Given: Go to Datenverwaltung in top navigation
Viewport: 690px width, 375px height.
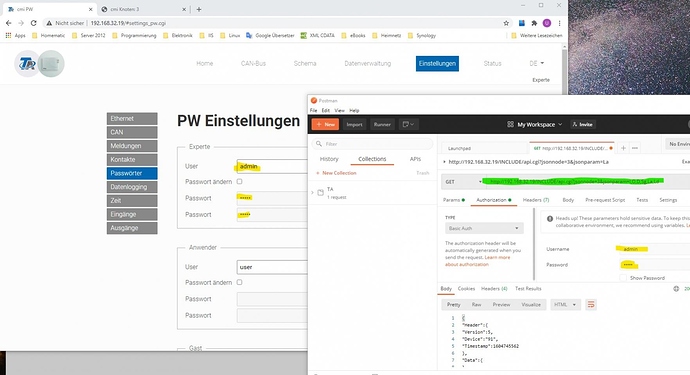Looking at the screenshot, I should [x=367, y=63].
